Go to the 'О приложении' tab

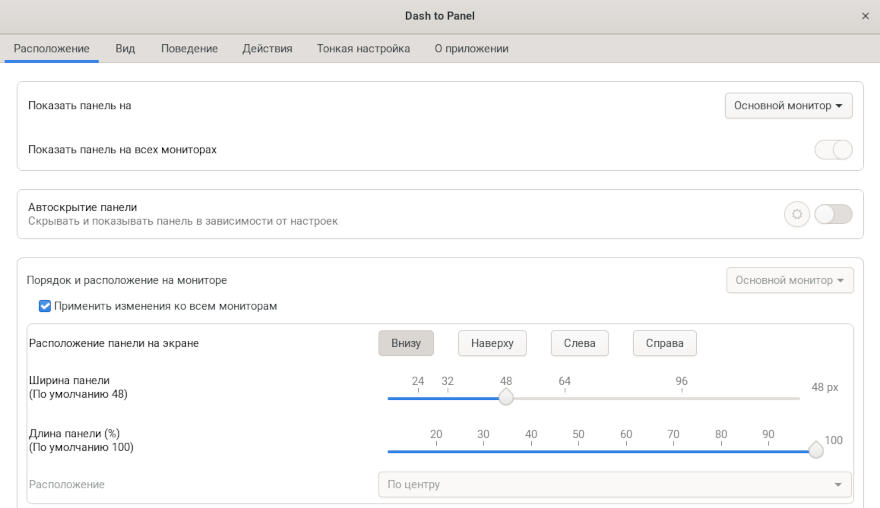point(471,48)
